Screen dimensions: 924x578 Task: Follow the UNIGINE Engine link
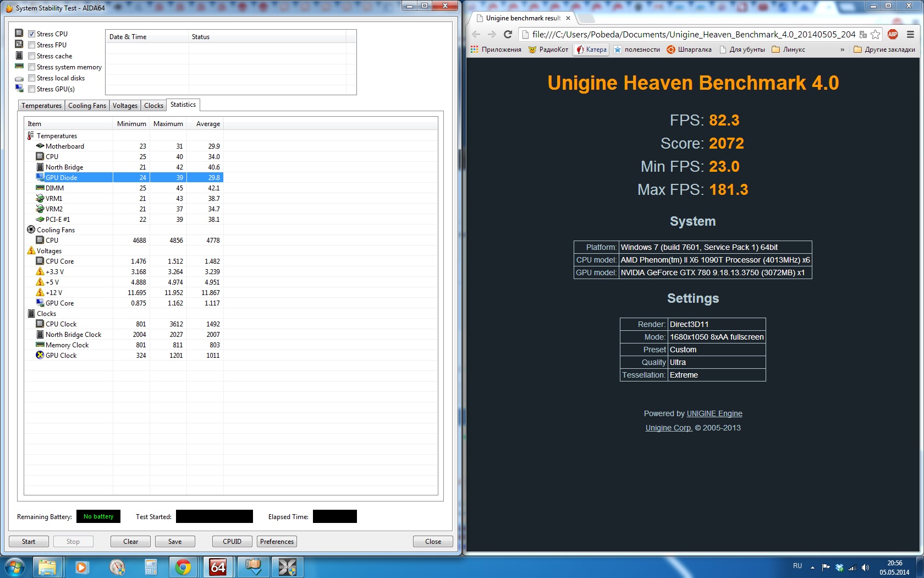click(714, 413)
